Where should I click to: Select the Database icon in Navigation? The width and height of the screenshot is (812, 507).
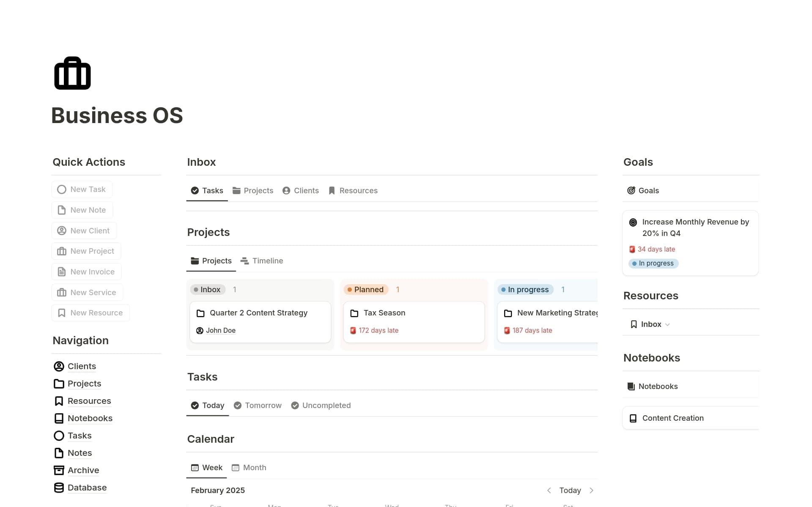59,487
